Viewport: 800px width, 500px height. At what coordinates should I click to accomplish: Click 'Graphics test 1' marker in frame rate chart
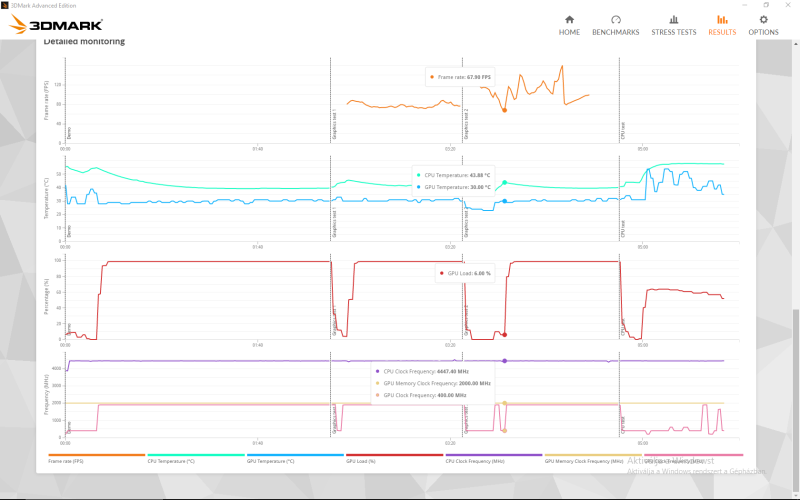click(x=335, y=124)
